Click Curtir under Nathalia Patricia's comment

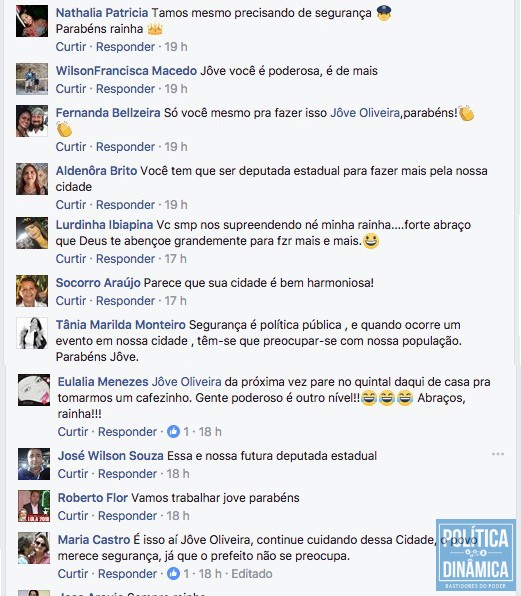pyautogui.click(x=71, y=47)
